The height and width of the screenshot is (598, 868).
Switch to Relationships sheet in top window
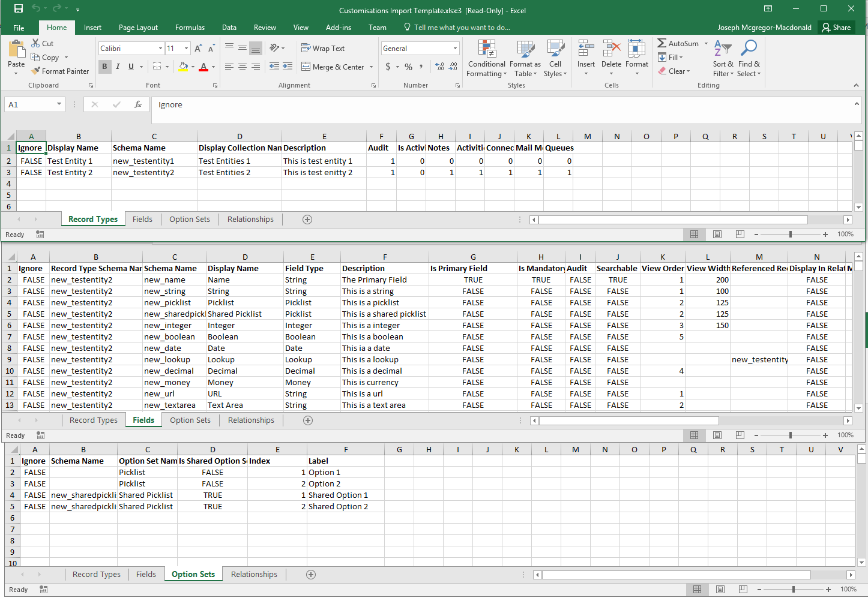click(250, 220)
